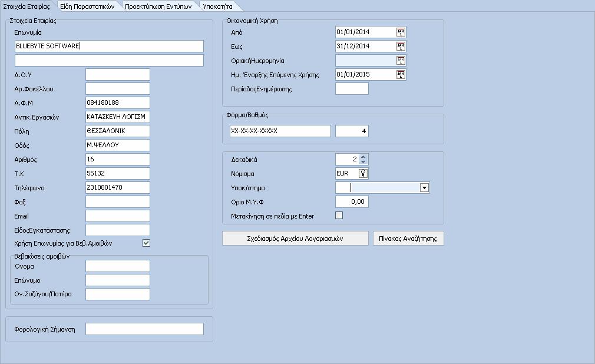
Task: Edit the Εως date 31/12/2014
Action: point(366,47)
